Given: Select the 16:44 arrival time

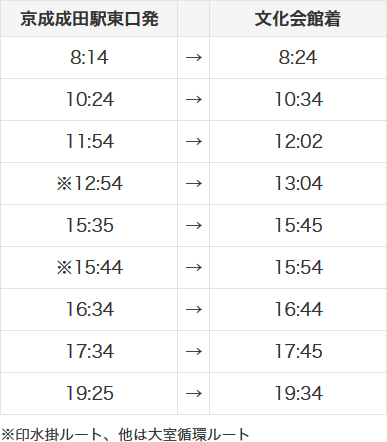Looking at the screenshot, I should pyautogui.click(x=299, y=309).
